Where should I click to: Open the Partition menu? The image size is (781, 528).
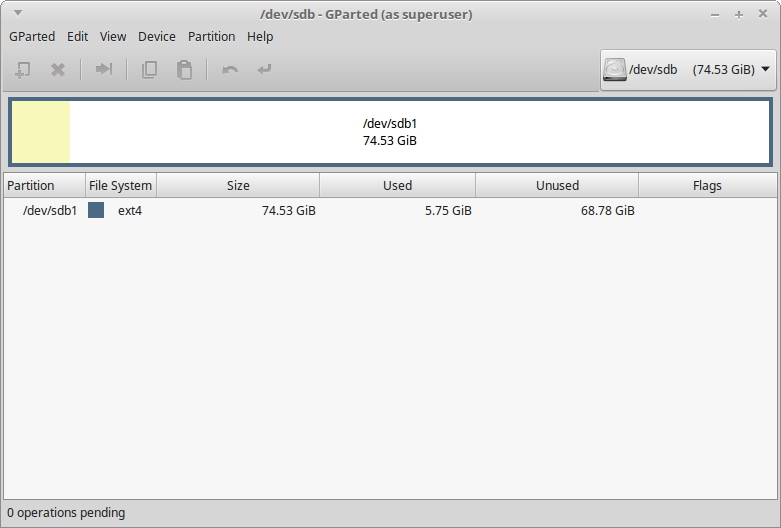(x=211, y=37)
